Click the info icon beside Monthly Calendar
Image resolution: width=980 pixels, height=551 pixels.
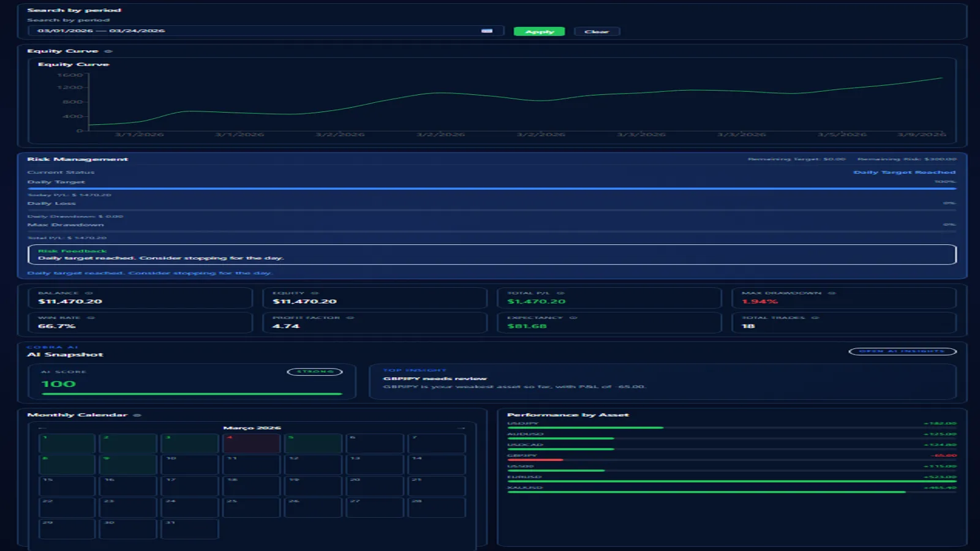(x=137, y=414)
